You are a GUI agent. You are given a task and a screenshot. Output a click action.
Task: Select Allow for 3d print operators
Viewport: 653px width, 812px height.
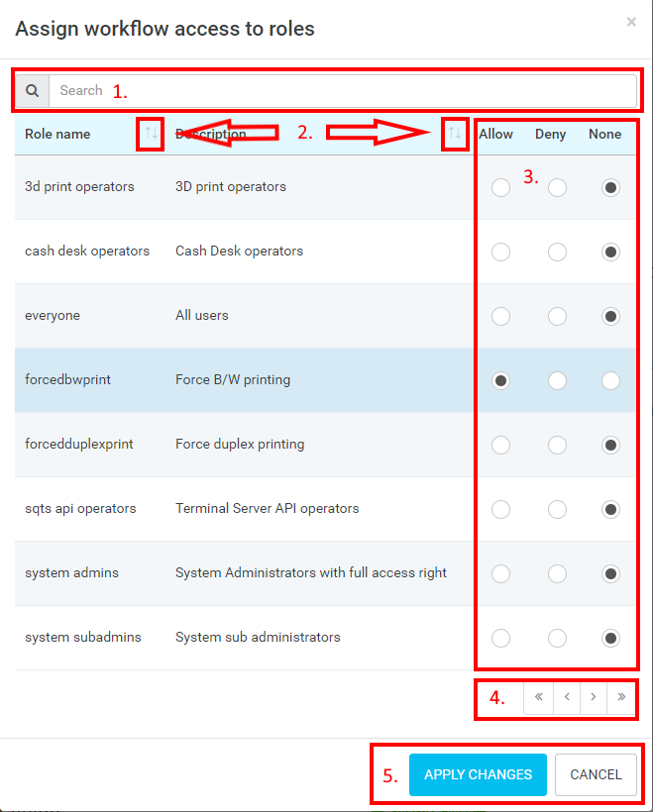pyautogui.click(x=501, y=187)
